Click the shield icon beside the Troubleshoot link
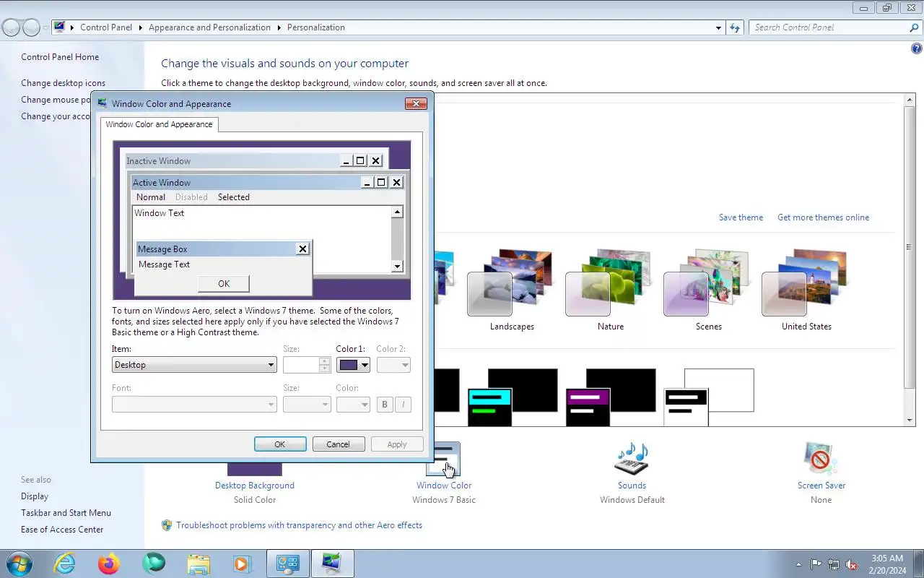The image size is (924, 578). click(x=167, y=525)
